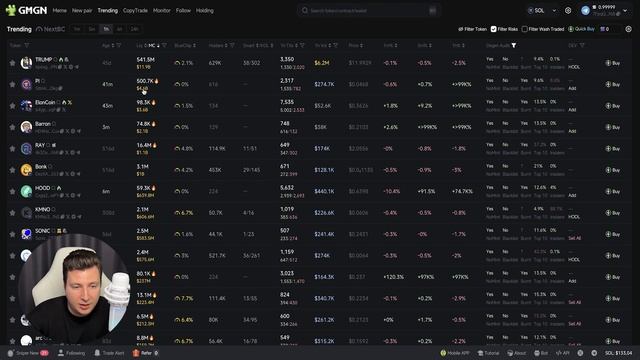Select the 5m timeframe

coord(92,29)
